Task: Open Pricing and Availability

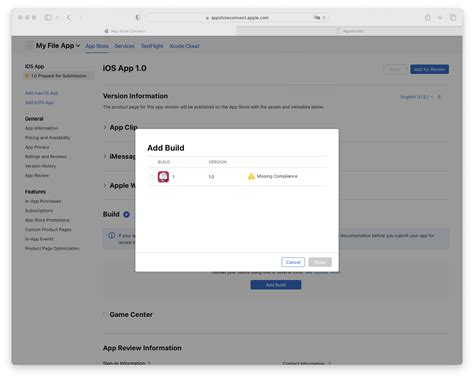Action: coord(48,137)
